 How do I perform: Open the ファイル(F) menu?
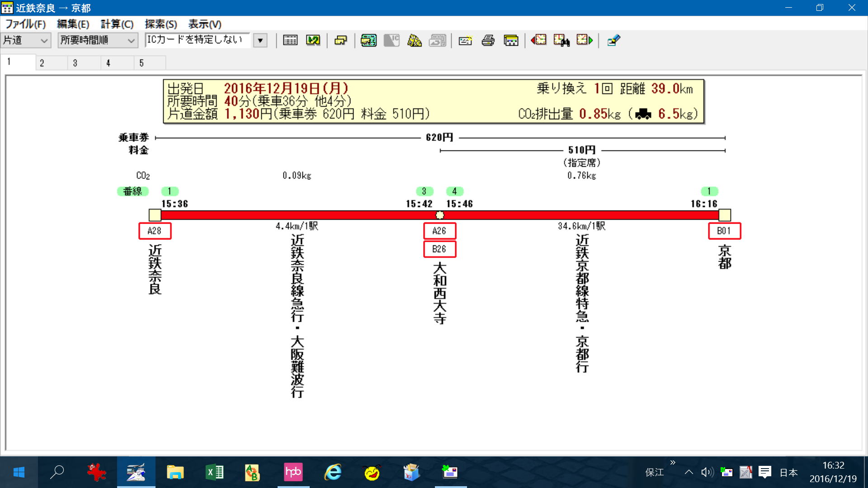tap(25, 24)
